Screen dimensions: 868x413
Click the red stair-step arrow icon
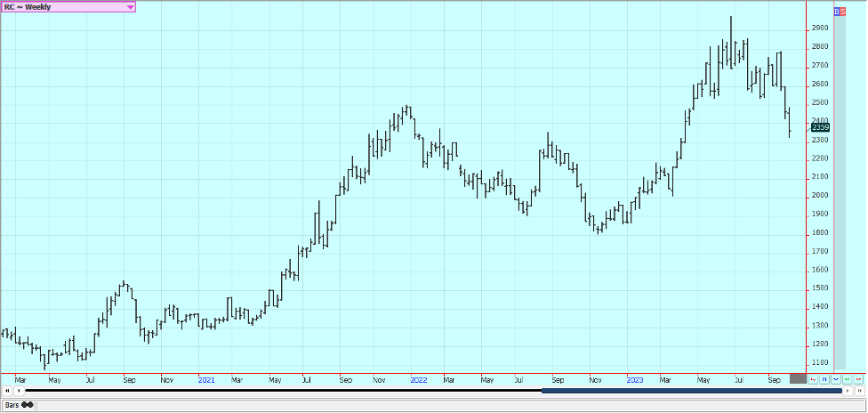[x=813, y=379]
